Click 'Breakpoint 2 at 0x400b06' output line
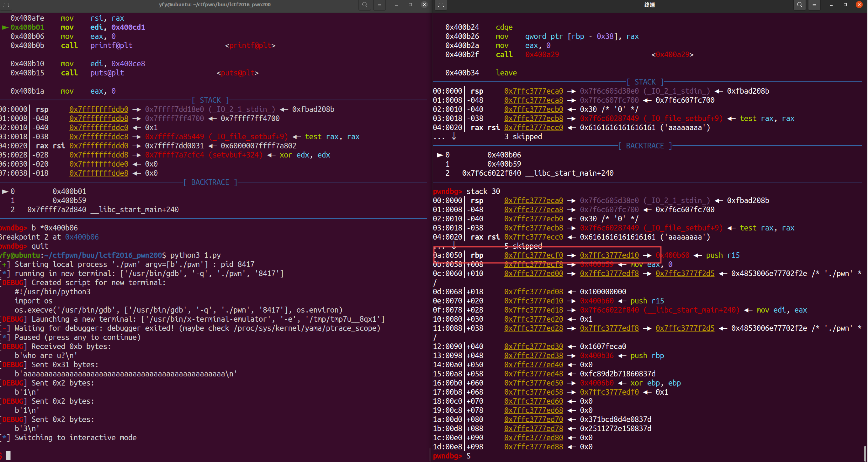The width and height of the screenshot is (868, 462). pyautogui.click(x=49, y=237)
